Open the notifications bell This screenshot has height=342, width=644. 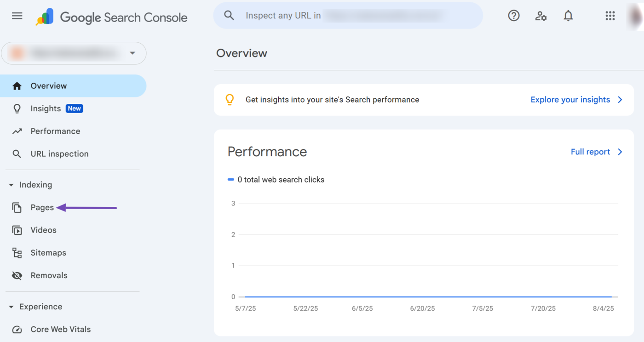click(x=569, y=16)
